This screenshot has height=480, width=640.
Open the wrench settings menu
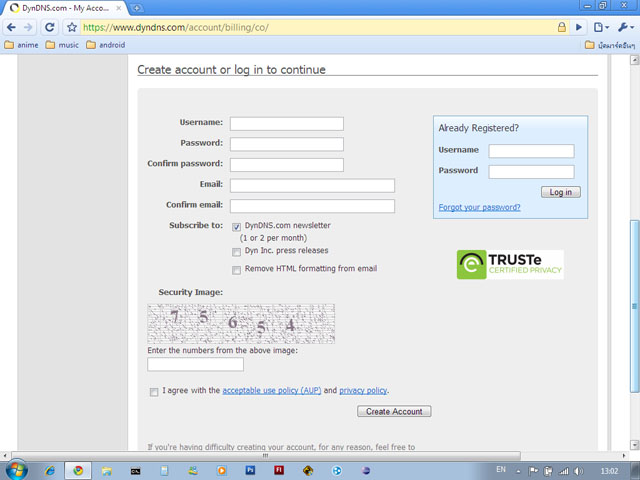click(x=626, y=27)
